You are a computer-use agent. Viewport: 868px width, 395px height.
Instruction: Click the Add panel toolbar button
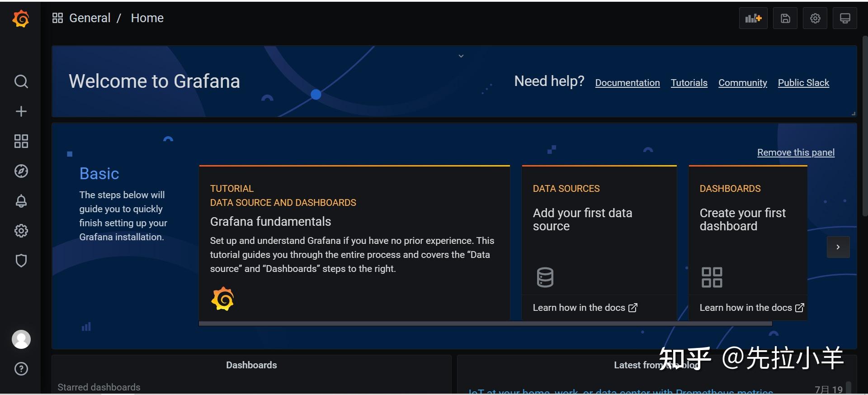(753, 18)
